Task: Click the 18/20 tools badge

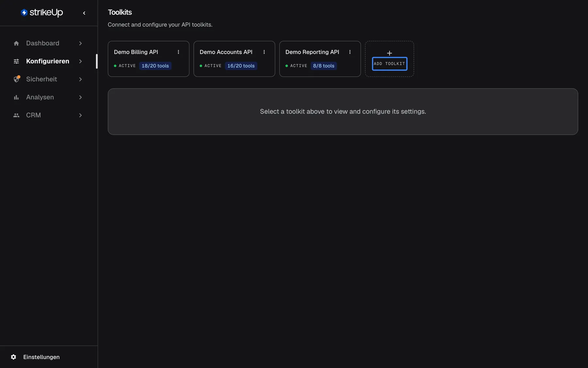Action: [x=155, y=66]
